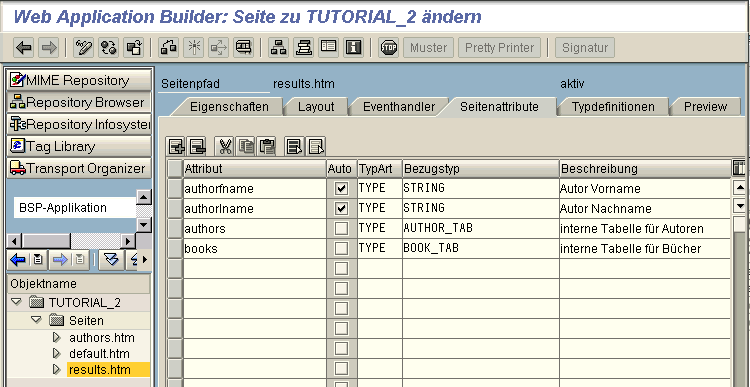The width and height of the screenshot is (750, 387).
Task: Click the deselect-all rows icon ending the table toolbar
Action: click(x=316, y=147)
